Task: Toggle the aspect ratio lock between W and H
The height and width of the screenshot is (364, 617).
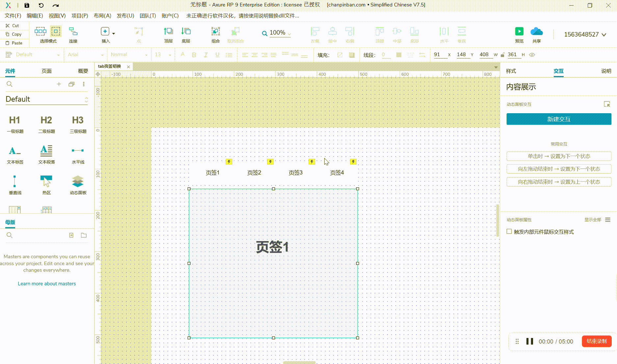Action: [x=502, y=55]
